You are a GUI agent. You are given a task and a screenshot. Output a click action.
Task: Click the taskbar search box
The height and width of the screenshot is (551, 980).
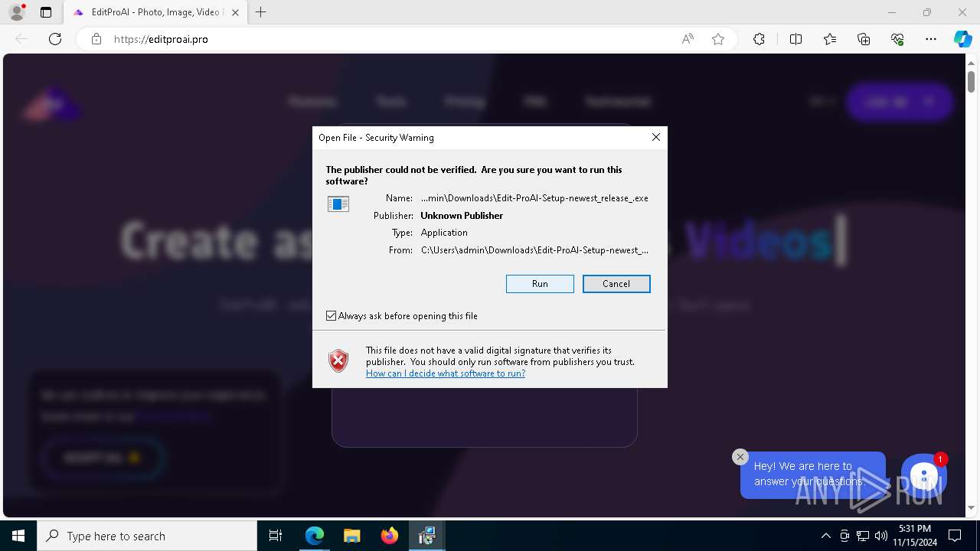click(x=147, y=536)
